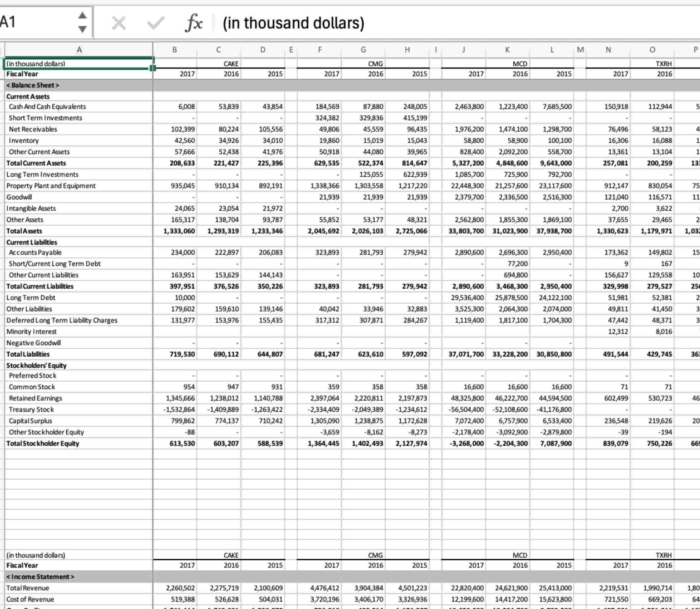Select 'Total Assets' label cell

pos(79,231)
